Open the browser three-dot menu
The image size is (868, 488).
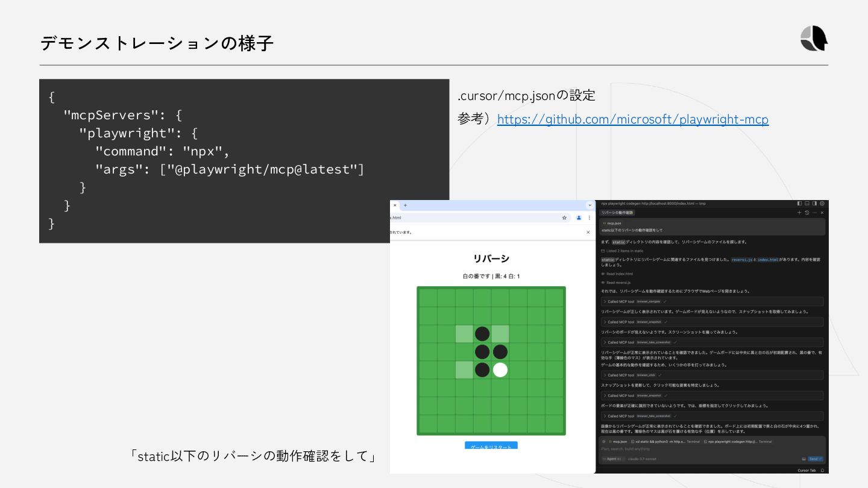coord(589,217)
